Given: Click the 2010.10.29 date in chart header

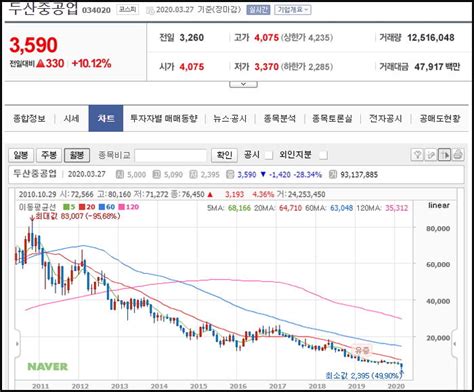Looking at the screenshot, I should click(38, 194).
